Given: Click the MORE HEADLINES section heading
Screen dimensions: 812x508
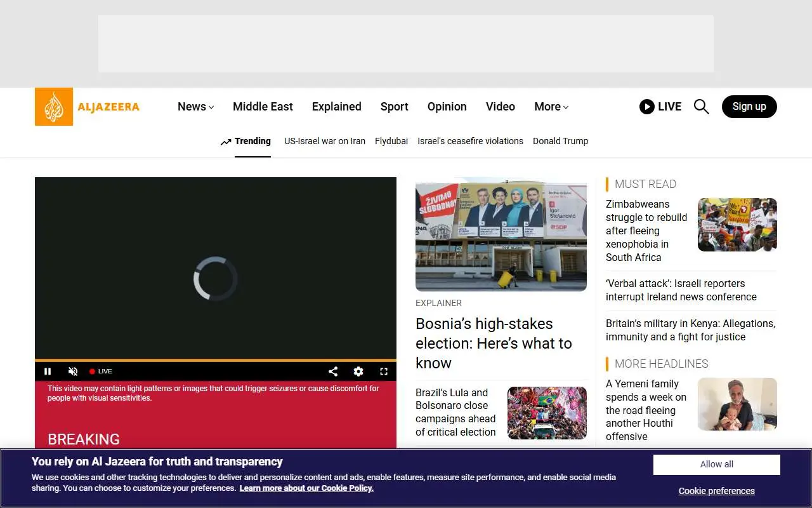Looking at the screenshot, I should (x=662, y=364).
